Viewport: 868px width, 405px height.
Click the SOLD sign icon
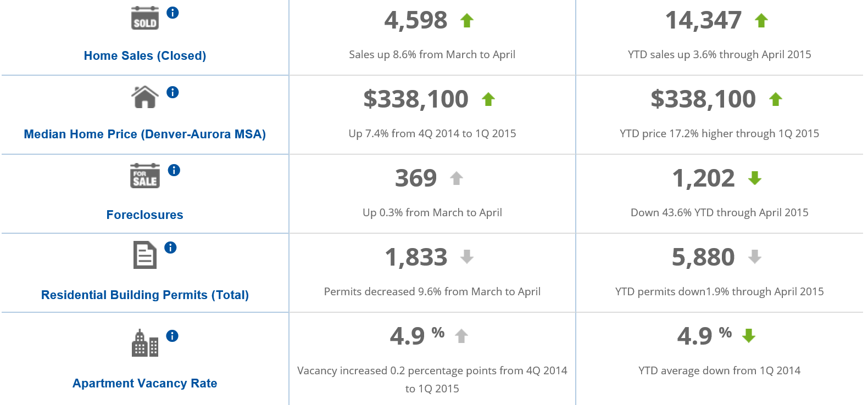click(x=145, y=18)
